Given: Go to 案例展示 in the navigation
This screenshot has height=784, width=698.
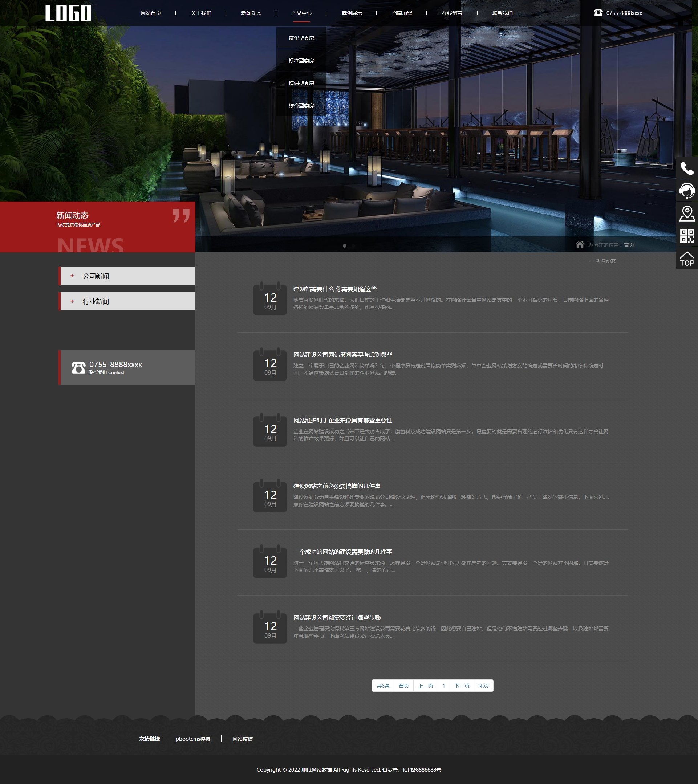Looking at the screenshot, I should coord(352,13).
